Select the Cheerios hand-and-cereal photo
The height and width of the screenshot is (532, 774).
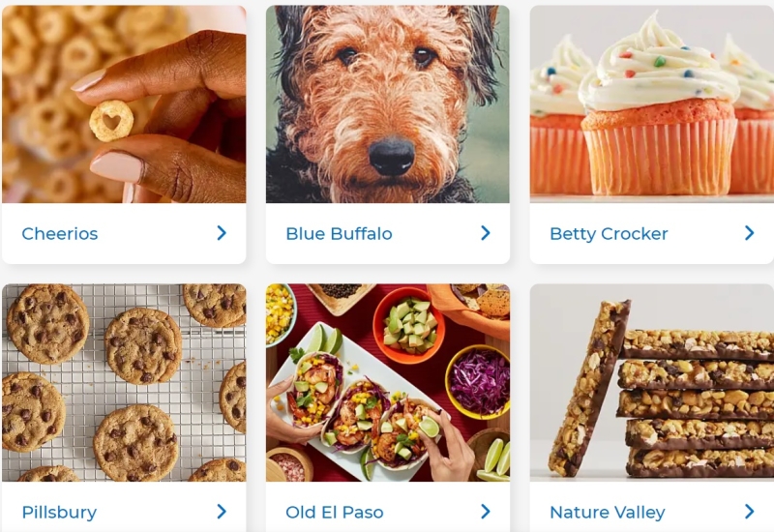pos(124,104)
